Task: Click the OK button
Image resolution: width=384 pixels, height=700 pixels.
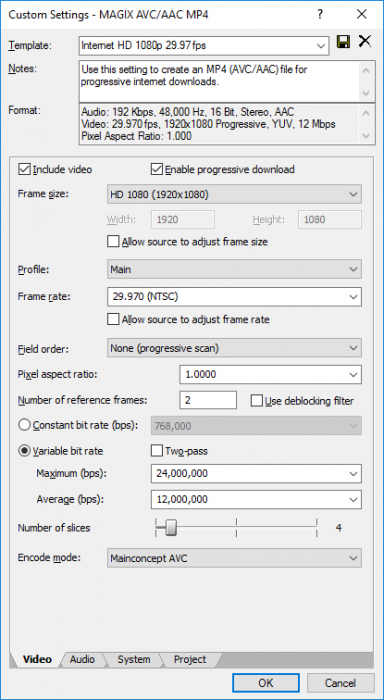Action: [265, 683]
